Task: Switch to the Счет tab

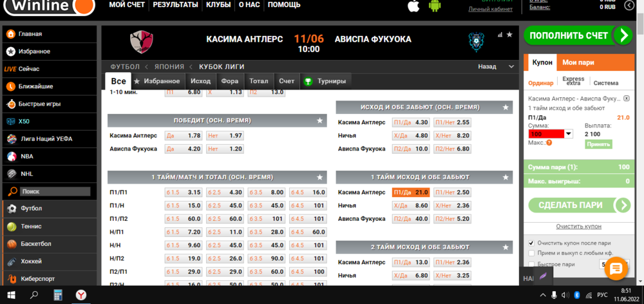Action: pos(287,81)
